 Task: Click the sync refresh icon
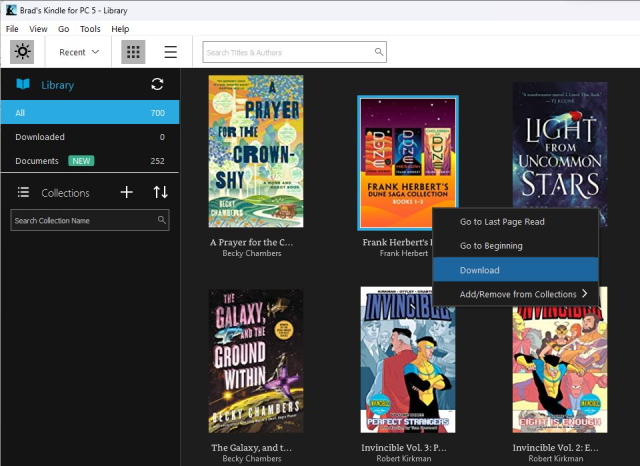click(x=157, y=85)
